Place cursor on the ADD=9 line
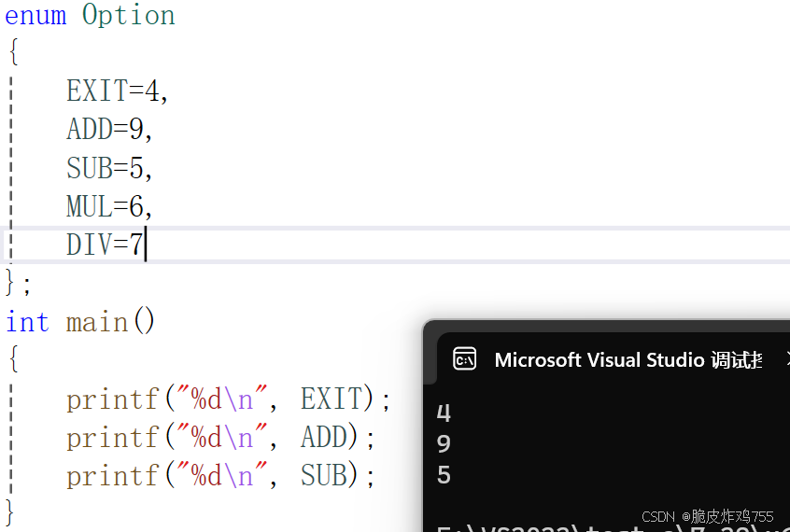790x532 pixels. click(x=109, y=130)
